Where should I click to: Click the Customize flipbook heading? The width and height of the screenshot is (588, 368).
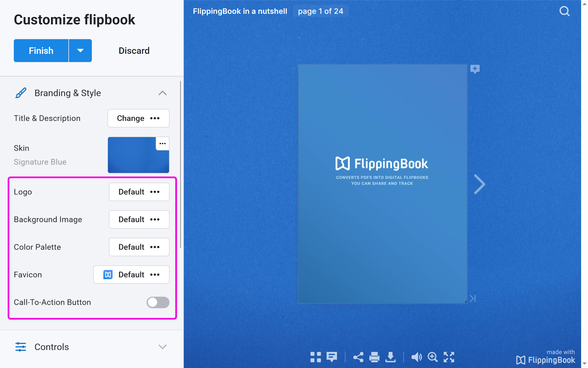[x=75, y=20]
